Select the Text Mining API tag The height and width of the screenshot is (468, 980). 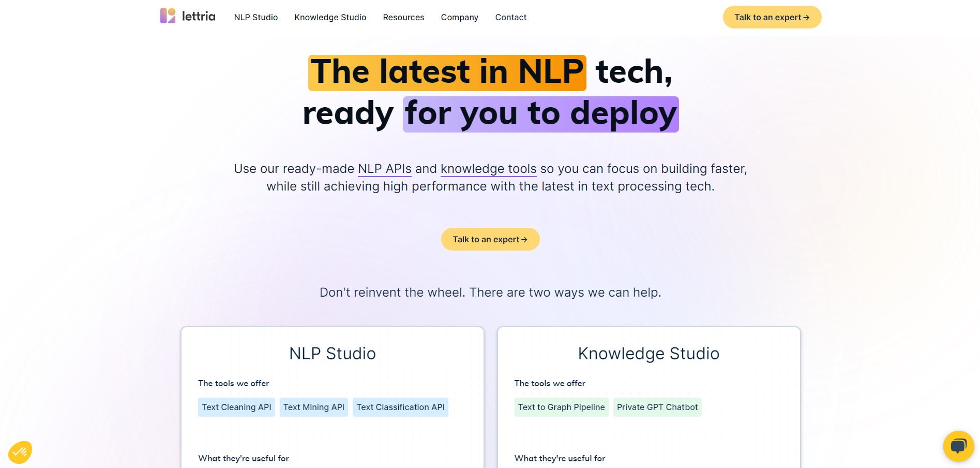point(314,407)
